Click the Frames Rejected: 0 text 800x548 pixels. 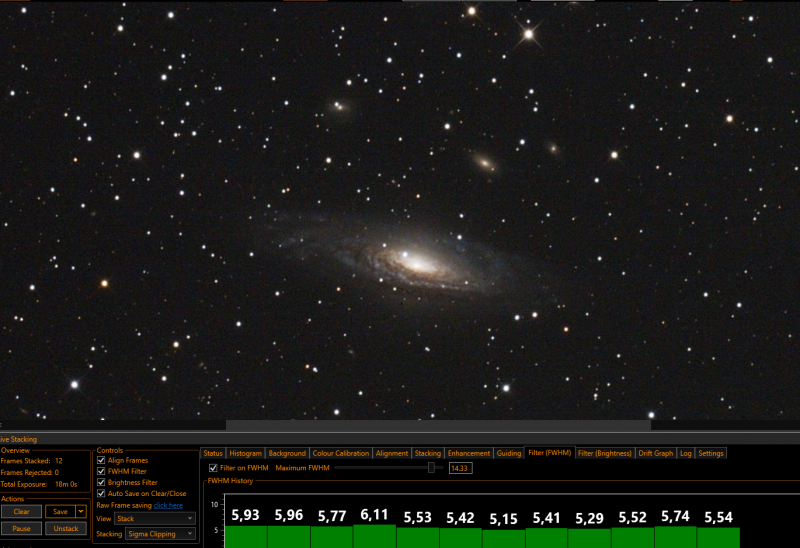pyautogui.click(x=30, y=472)
